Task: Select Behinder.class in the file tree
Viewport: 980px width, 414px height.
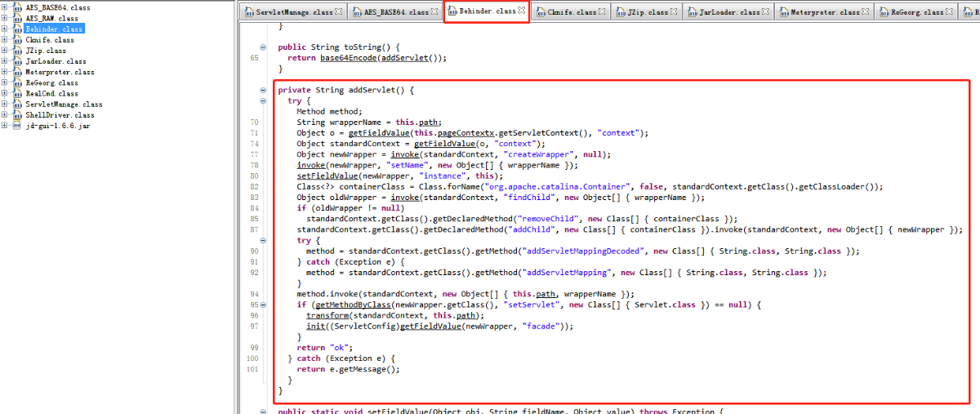Action: 55,29
